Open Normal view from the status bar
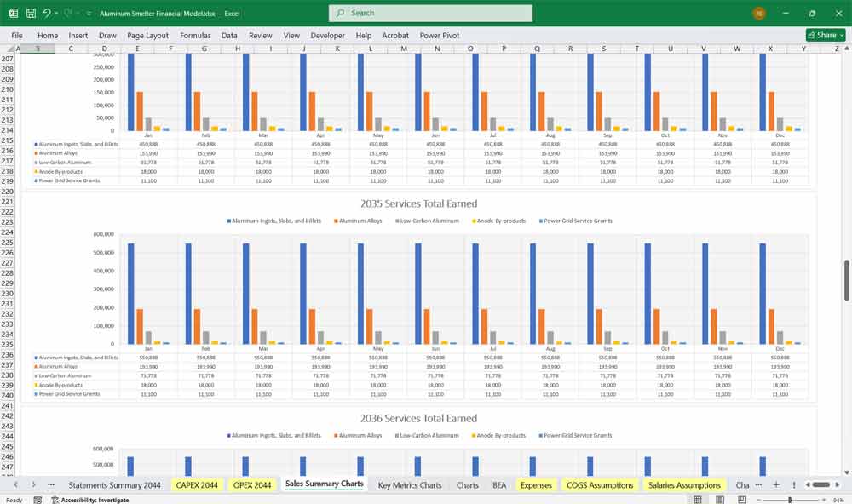This screenshot has width=852, height=504. point(698,500)
